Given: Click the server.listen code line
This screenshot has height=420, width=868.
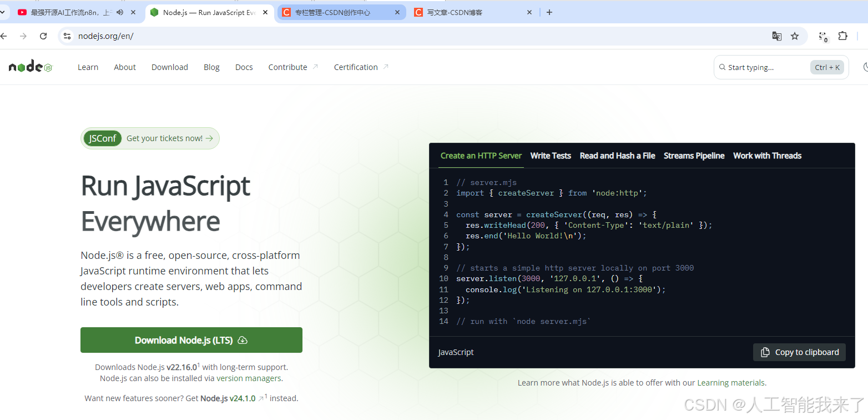Looking at the screenshot, I should (x=549, y=278).
